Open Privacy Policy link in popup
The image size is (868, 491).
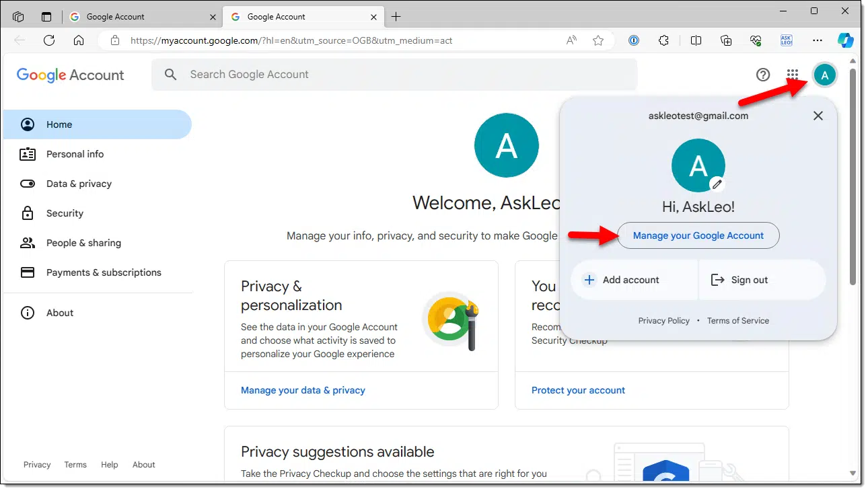click(x=664, y=321)
